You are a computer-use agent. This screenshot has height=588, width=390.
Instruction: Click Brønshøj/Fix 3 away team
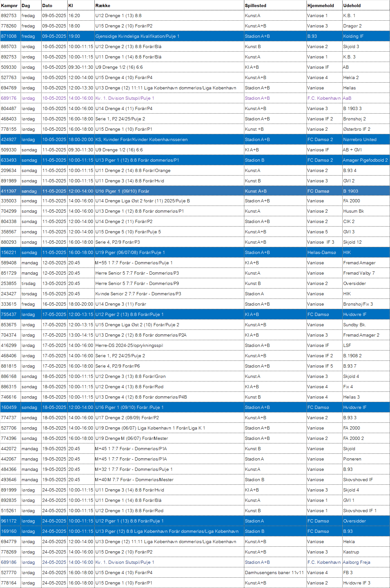point(358,304)
